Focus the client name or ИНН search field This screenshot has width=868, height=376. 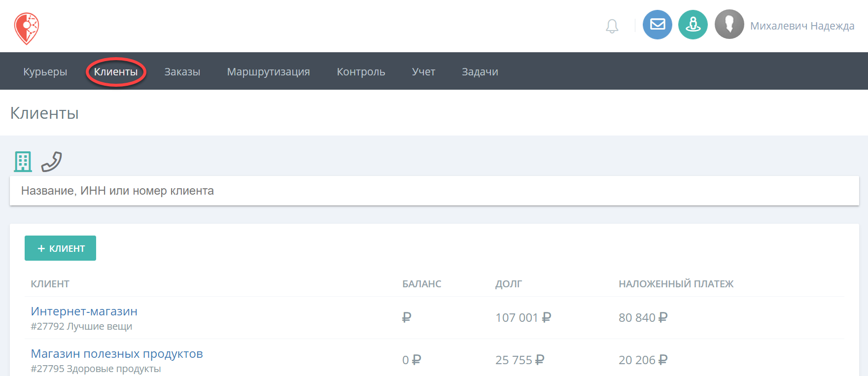pos(434,191)
